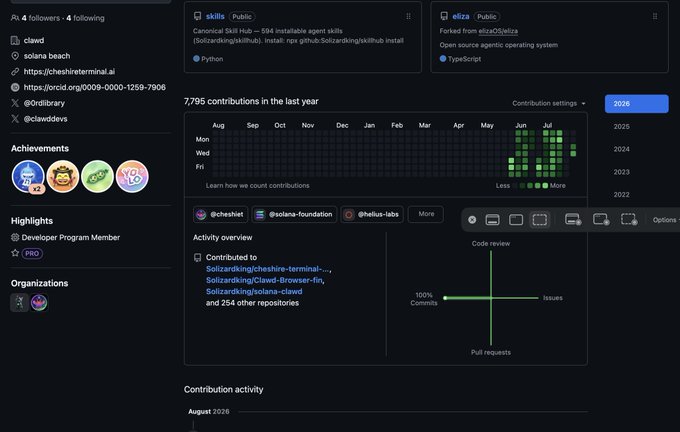The height and width of the screenshot is (432, 680).
Task: Click the X logo next to @0rdlibrary
Action: point(15,103)
